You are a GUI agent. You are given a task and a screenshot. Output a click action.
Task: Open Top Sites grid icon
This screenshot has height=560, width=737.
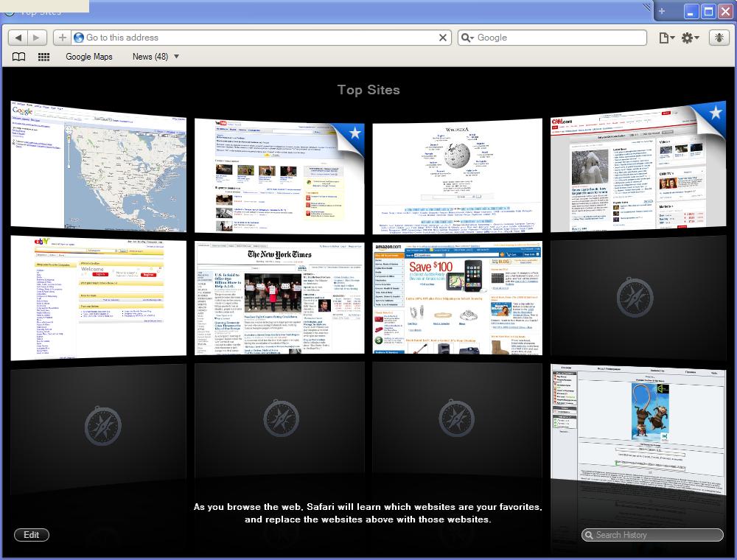[x=43, y=57]
